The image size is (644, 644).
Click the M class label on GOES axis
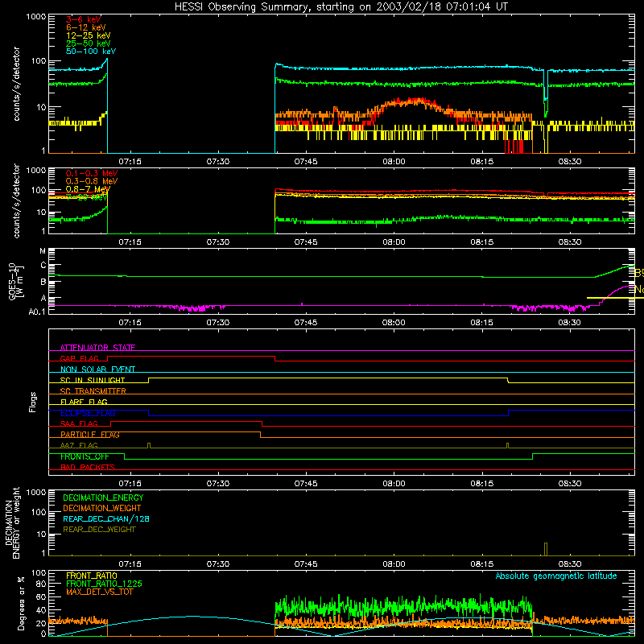pyautogui.click(x=43, y=251)
